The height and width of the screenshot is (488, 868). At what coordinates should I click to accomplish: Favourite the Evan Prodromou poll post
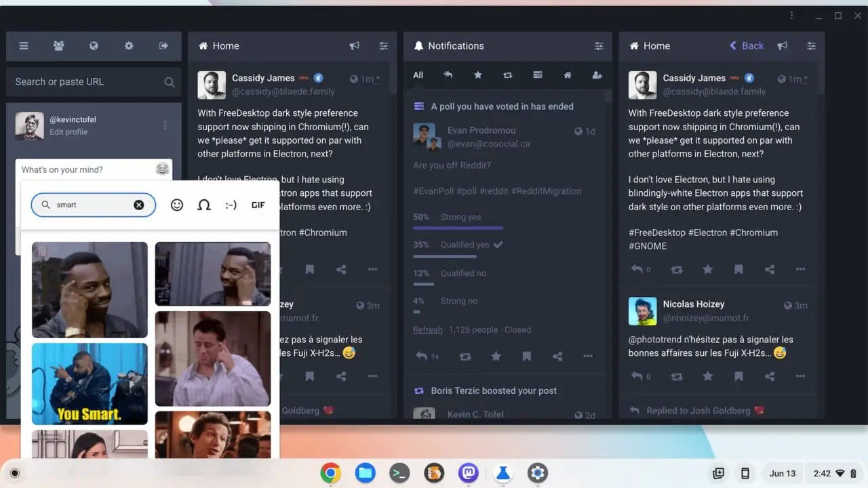[x=496, y=356]
